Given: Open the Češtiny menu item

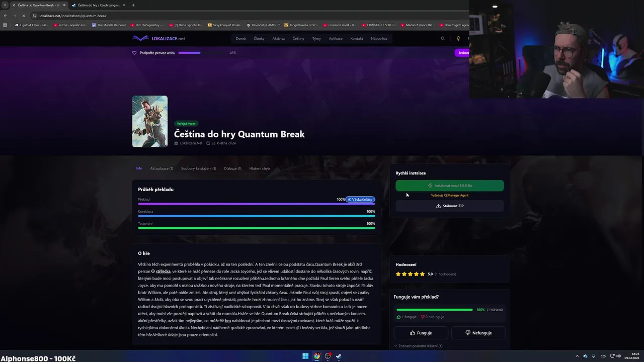Looking at the screenshot, I should pyautogui.click(x=298, y=38).
